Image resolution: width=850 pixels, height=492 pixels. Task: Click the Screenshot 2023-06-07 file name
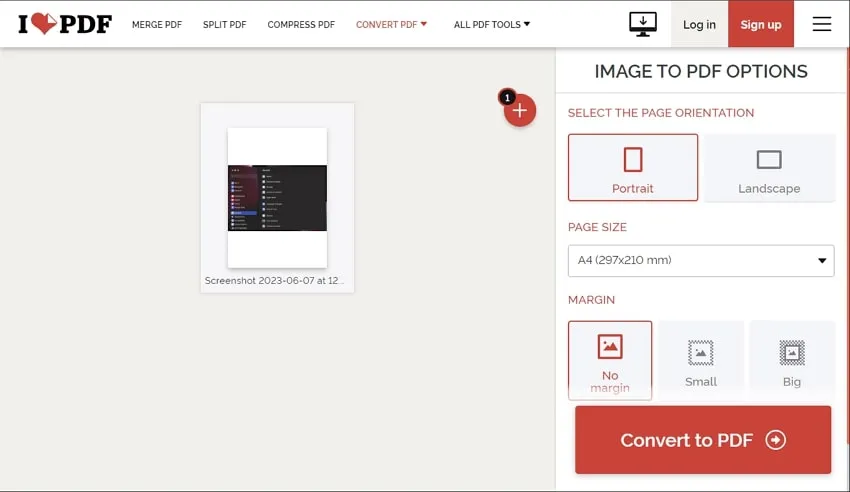point(274,281)
